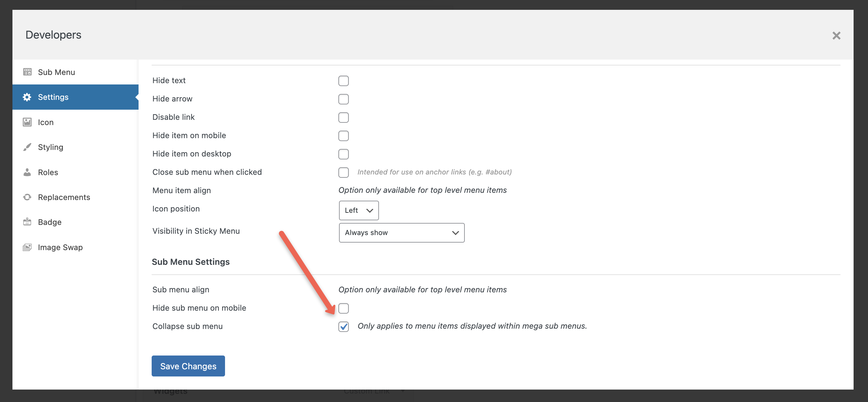Click the Badge icon in sidebar

point(27,222)
